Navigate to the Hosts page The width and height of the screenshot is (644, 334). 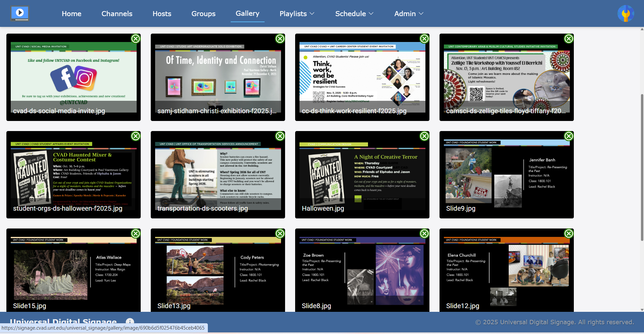tap(162, 14)
